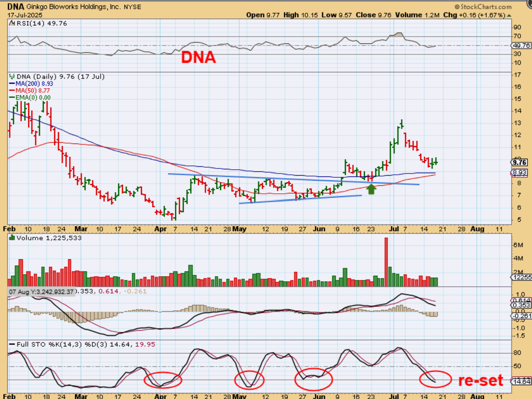Click the 9.76 price tag on right axis
The width and height of the screenshot is (532, 399).
[518, 162]
